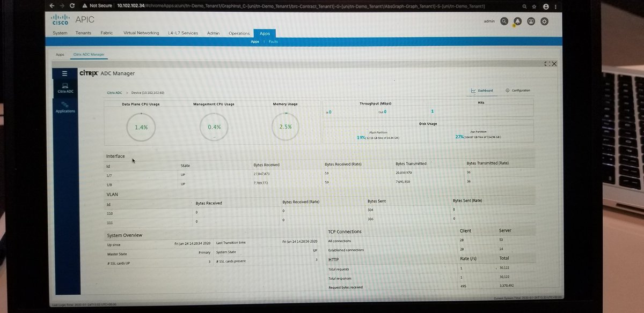Click the 19% flash partition value
The image size is (644, 313).
pos(361,138)
